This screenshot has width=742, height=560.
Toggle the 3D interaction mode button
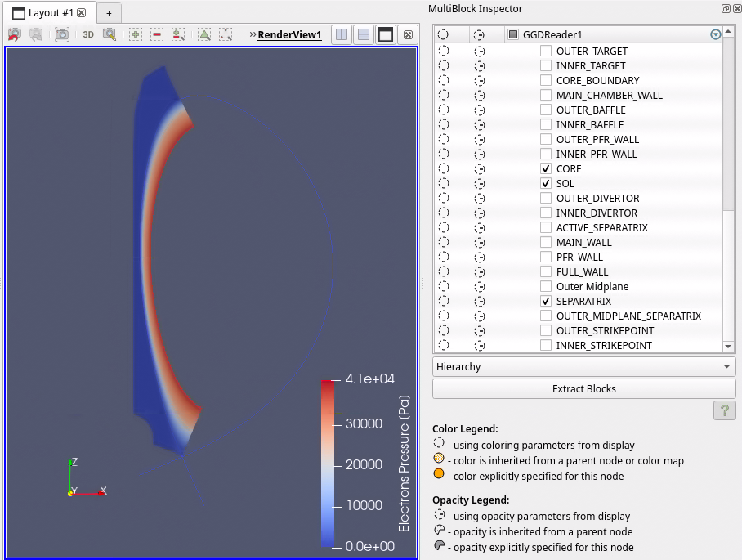88,34
